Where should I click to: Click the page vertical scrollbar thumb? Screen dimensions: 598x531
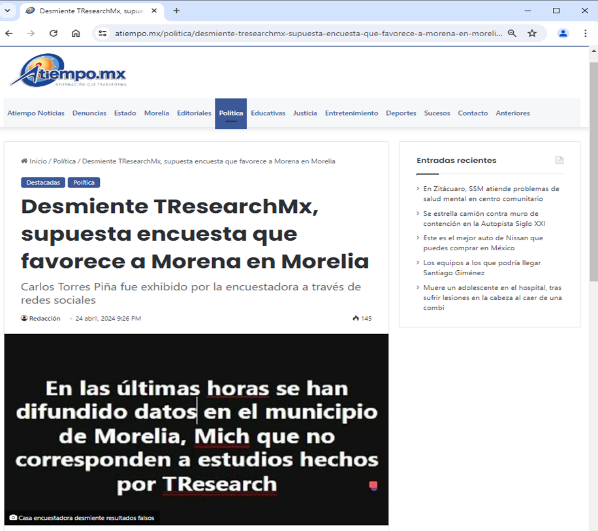593,172
